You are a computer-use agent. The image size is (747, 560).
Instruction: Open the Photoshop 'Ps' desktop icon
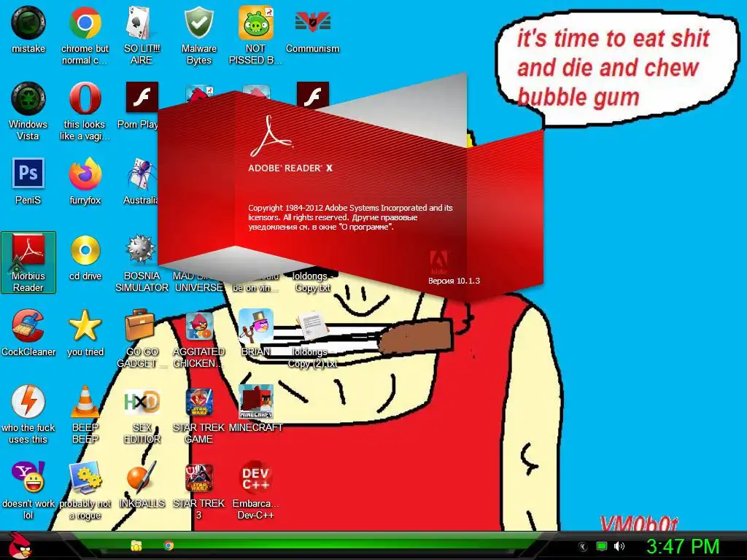[28, 174]
